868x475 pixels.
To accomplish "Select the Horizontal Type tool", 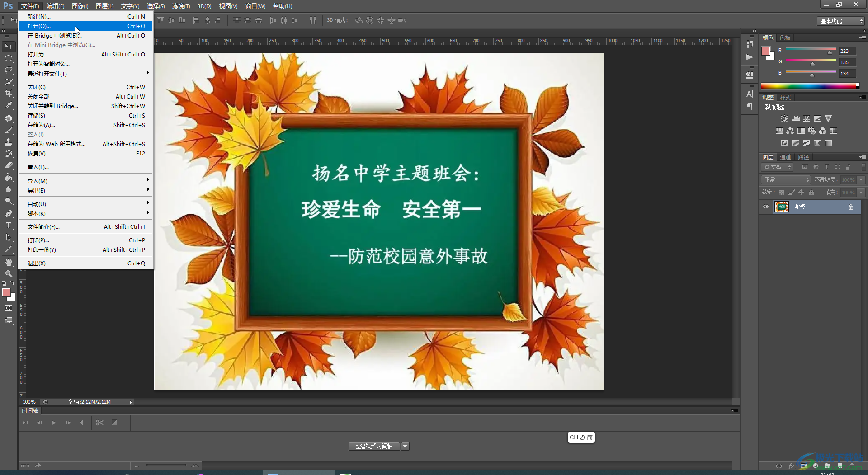I will [9, 225].
